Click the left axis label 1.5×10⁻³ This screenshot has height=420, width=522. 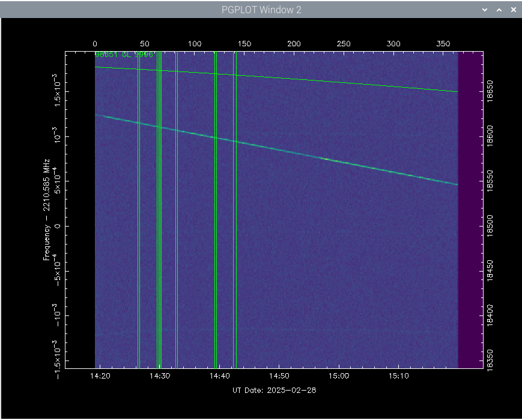tap(56, 90)
